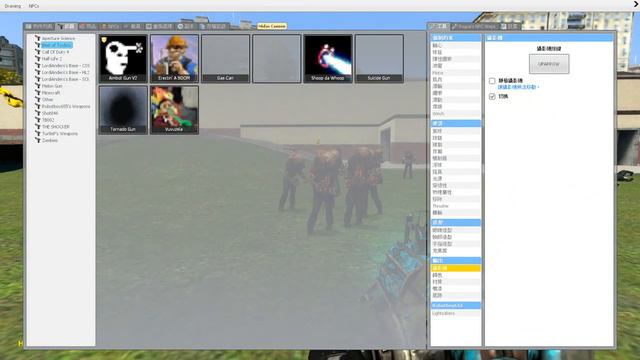Screen dimensions: 640x360
Task: Open the NPCs menu in the top bar
Action: pos(34,6)
